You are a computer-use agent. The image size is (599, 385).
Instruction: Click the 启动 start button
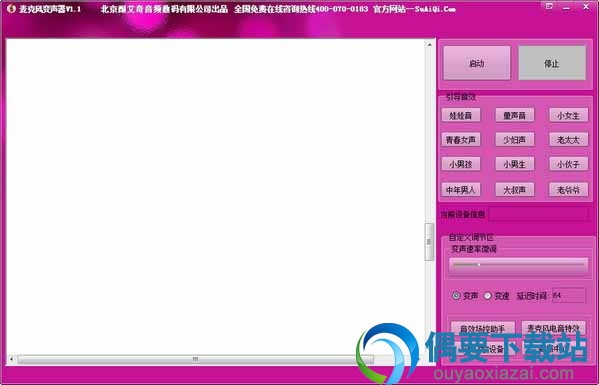tap(477, 63)
